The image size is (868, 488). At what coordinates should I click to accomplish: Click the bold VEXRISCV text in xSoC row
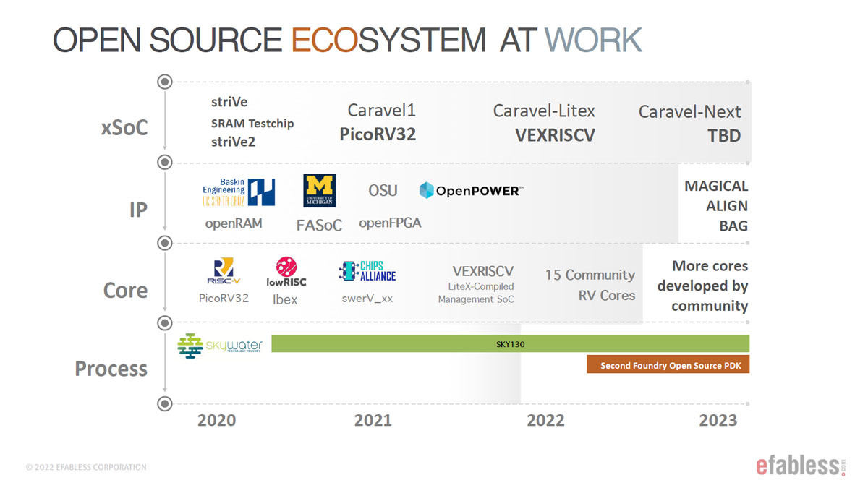click(x=555, y=135)
